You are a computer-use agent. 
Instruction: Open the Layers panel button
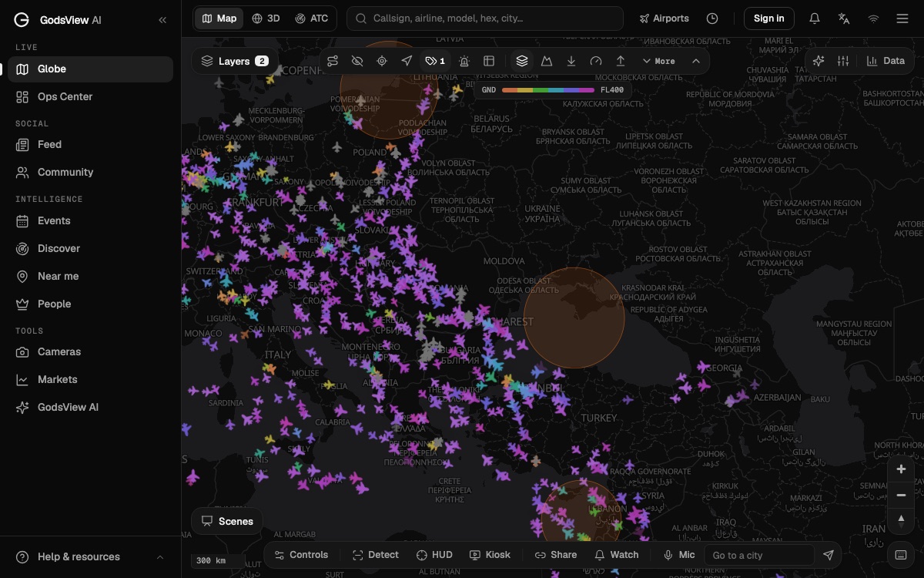tap(235, 61)
